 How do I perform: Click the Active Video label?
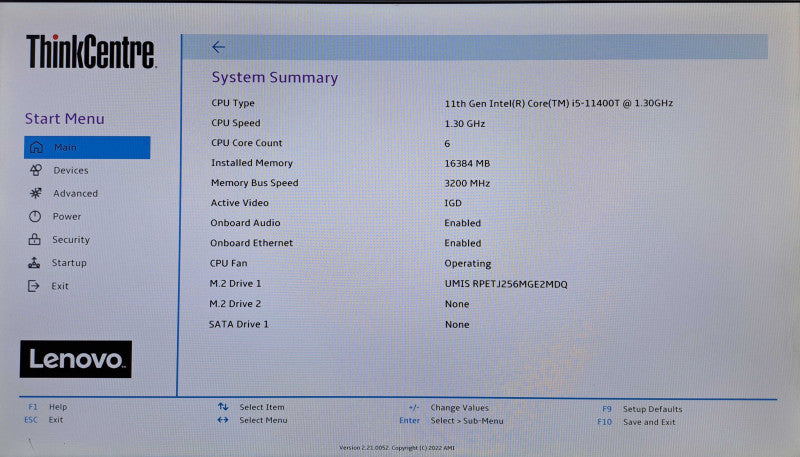point(240,203)
